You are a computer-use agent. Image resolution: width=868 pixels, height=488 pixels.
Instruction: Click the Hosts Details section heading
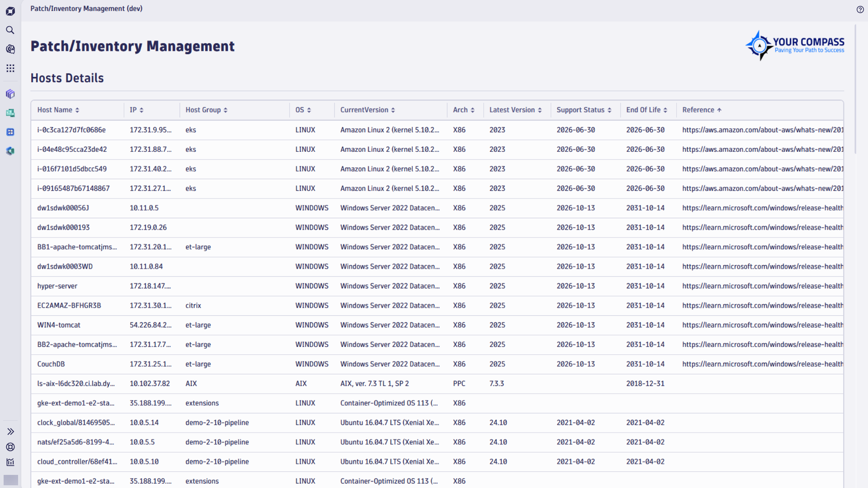pyautogui.click(x=67, y=78)
